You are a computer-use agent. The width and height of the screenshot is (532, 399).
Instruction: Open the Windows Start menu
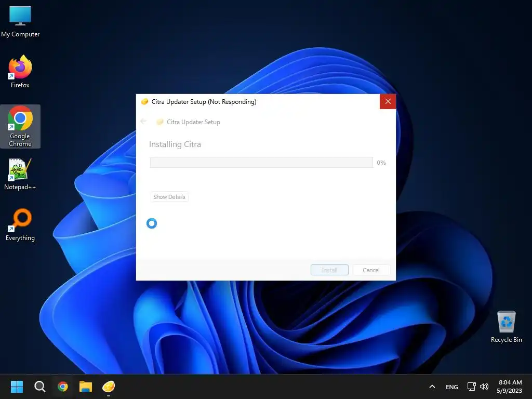17,387
